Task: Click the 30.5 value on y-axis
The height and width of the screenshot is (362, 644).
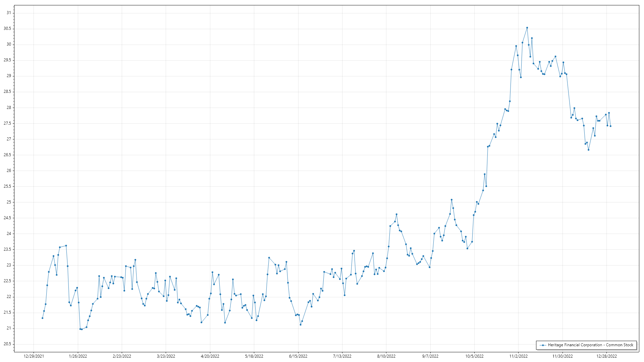Action: [7, 28]
